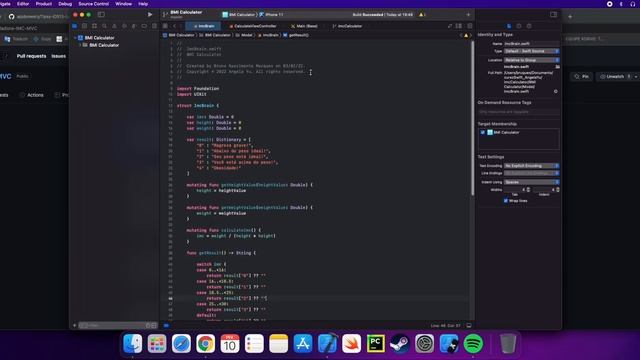Click the toolbar build warning indicator
This screenshot has width=640, height=360.
(x=422, y=15)
